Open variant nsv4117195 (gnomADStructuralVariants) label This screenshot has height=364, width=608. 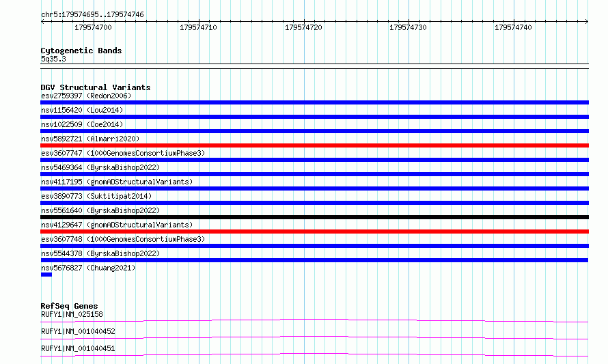[117, 182]
